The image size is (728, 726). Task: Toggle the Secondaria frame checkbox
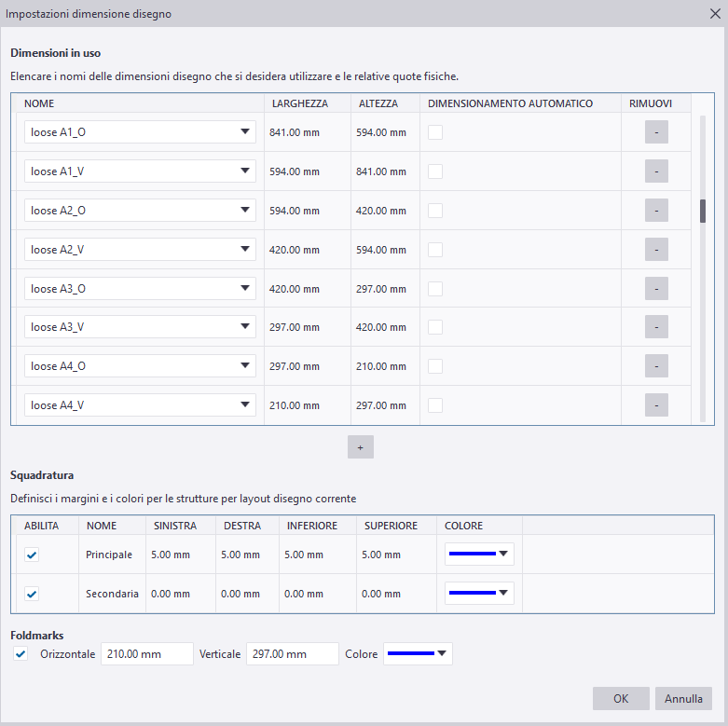(33, 594)
